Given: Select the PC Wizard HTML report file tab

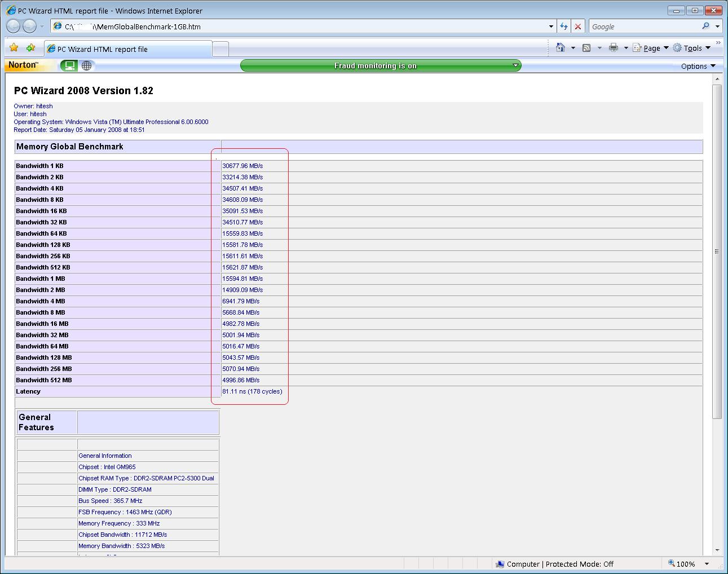Looking at the screenshot, I should 128,49.
